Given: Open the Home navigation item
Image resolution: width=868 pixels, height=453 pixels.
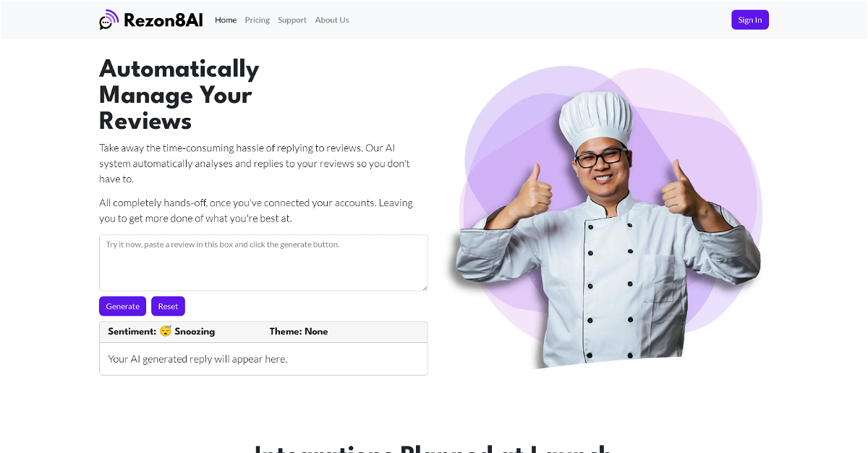Looking at the screenshot, I should (x=226, y=20).
